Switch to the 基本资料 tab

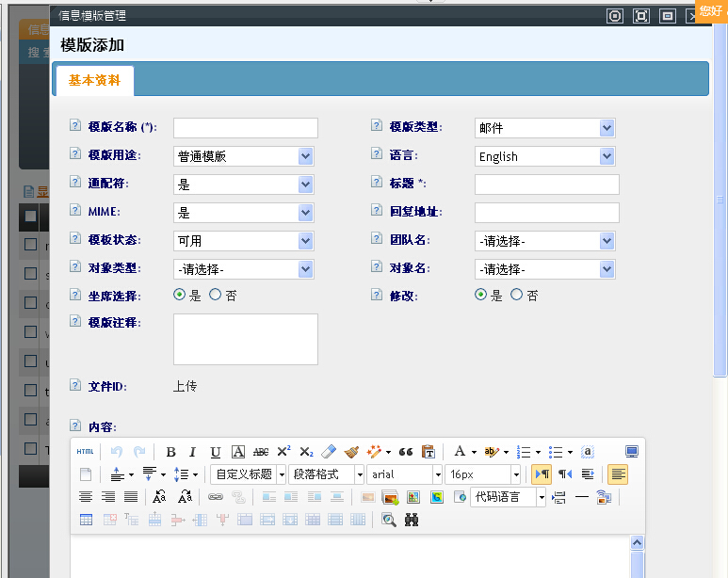(x=94, y=81)
